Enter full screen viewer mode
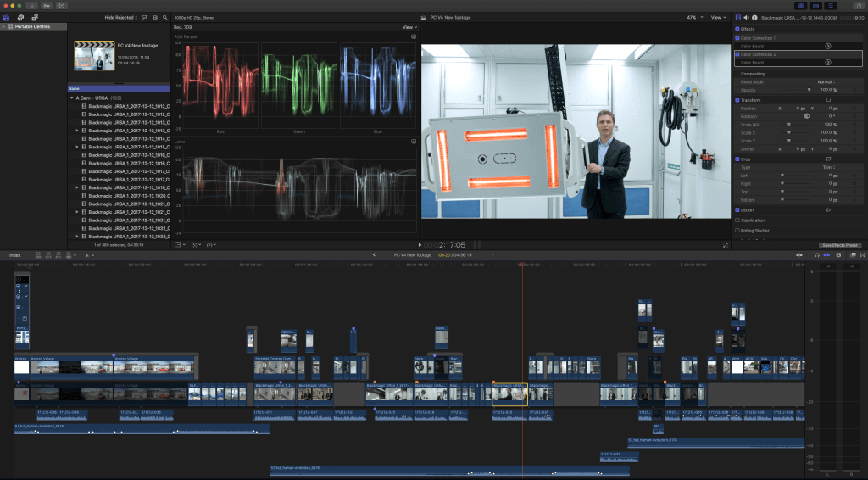This screenshot has width=868, height=480. [726, 244]
